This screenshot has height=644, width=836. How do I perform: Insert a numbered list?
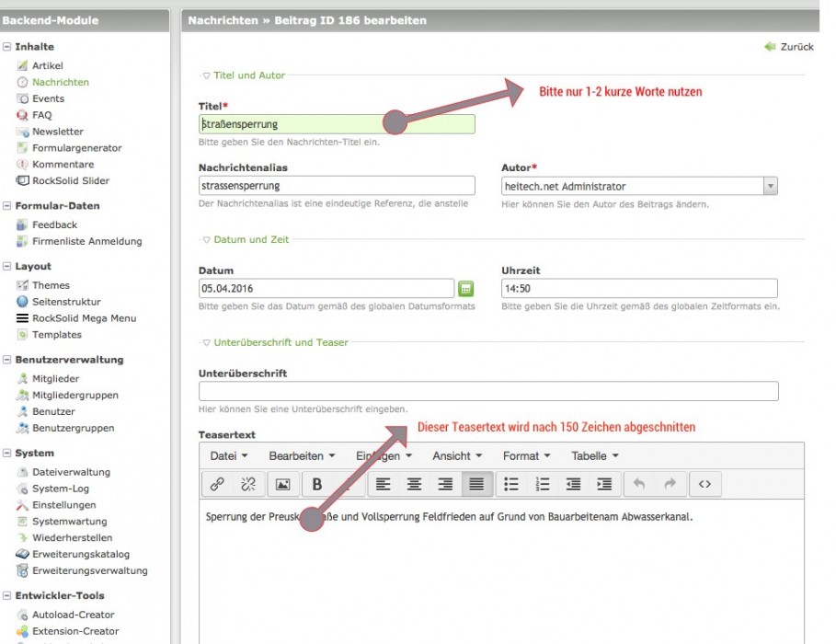543,484
